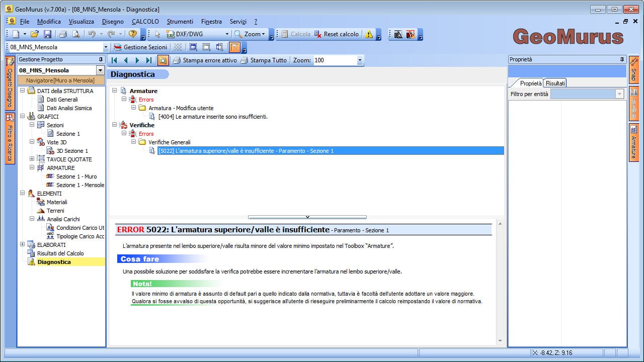This screenshot has height=362, width=644.
Task: Save project with the floppy disk icon
Action: (x=47, y=34)
